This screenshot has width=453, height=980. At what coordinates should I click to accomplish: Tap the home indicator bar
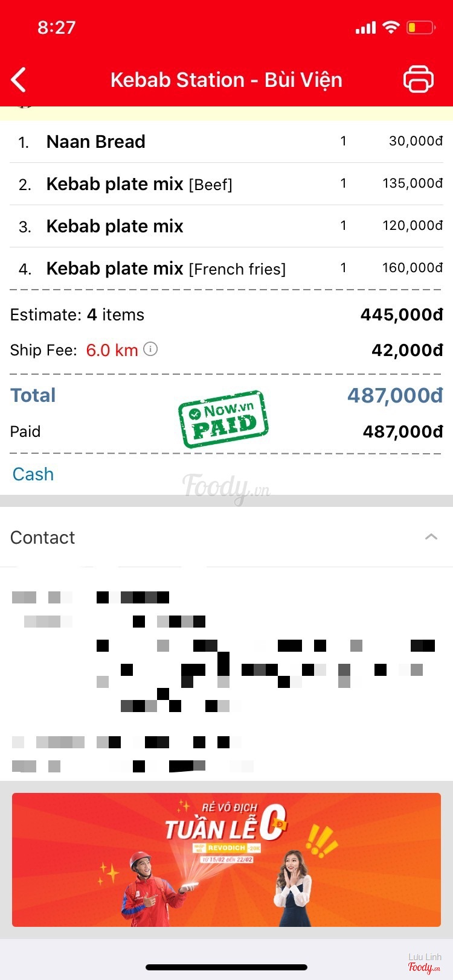(226, 967)
